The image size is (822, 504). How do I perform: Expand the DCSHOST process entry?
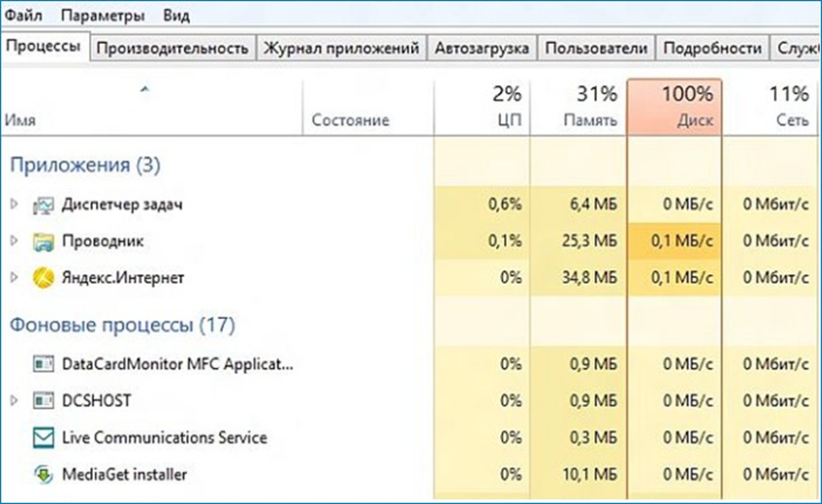point(15,400)
